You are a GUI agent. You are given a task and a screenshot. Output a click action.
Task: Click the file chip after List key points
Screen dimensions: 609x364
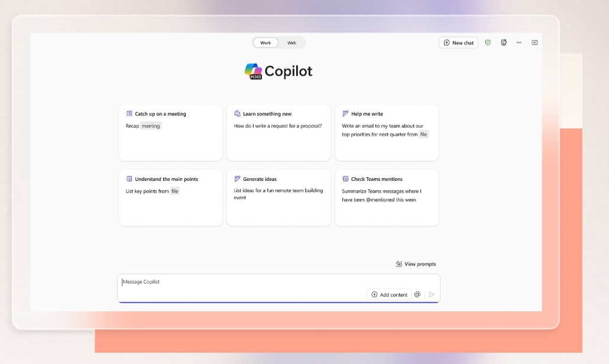point(175,191)
